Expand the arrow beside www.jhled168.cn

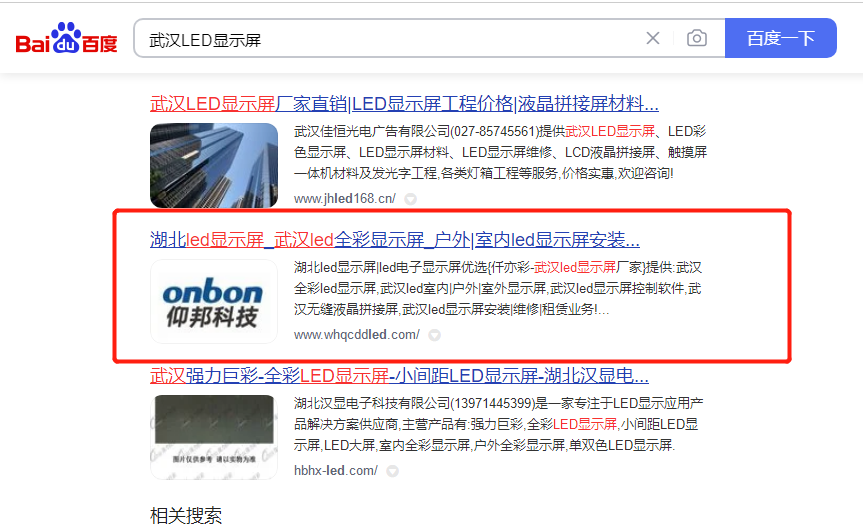411,199
